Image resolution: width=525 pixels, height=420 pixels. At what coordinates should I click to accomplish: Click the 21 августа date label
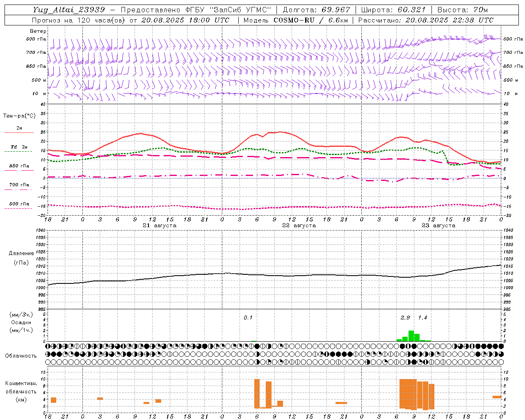pos(160,226)
